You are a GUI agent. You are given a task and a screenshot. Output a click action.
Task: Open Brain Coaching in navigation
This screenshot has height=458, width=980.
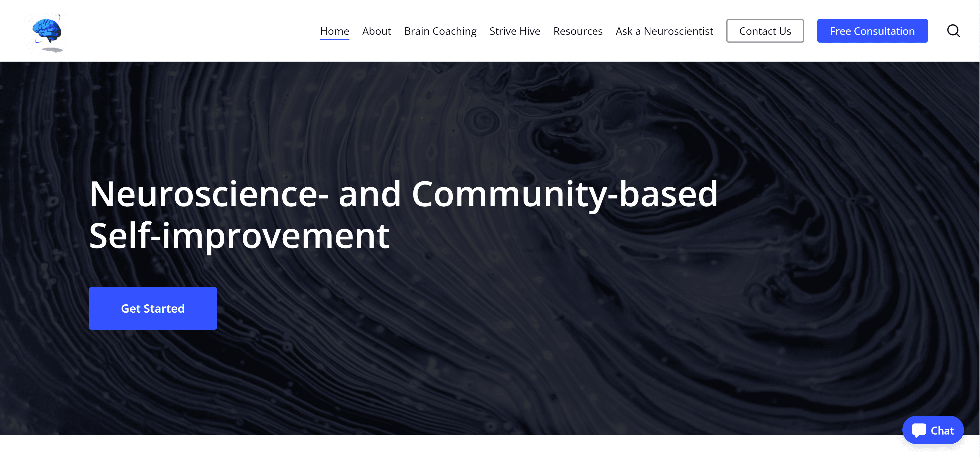click(440, 31)
